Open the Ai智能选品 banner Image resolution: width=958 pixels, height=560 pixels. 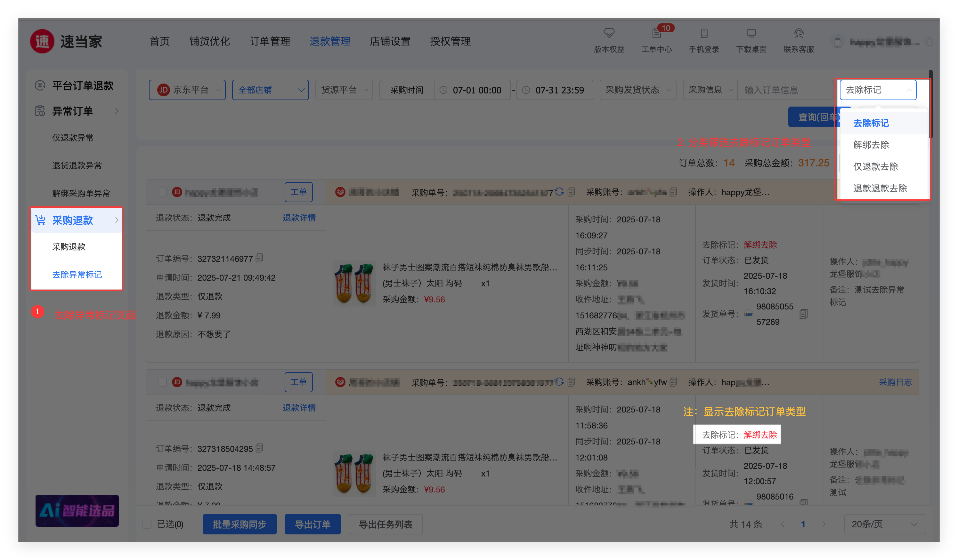77,510
